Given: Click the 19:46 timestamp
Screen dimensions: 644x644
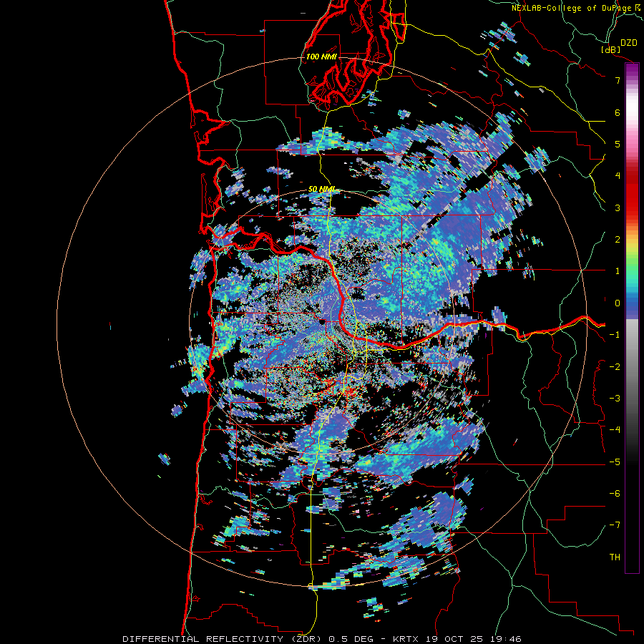Looking at the screenshot, I should pos(507,639).
